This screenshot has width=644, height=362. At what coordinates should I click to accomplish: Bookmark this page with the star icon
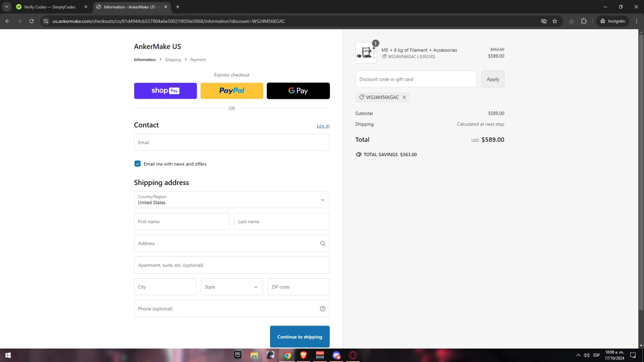coord(555,21)
